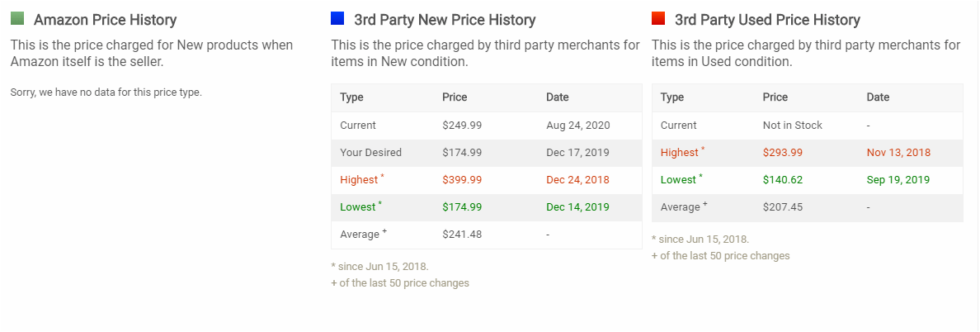980x332 pixels.
Task: Click the Type column header in New table
Action: pyautogui.click(x=351, y=97)
